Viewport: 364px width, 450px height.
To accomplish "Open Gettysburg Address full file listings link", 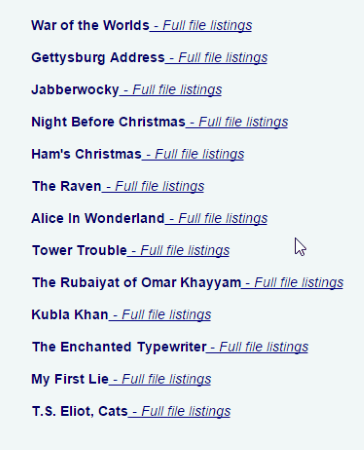I will tap(216, 58).
